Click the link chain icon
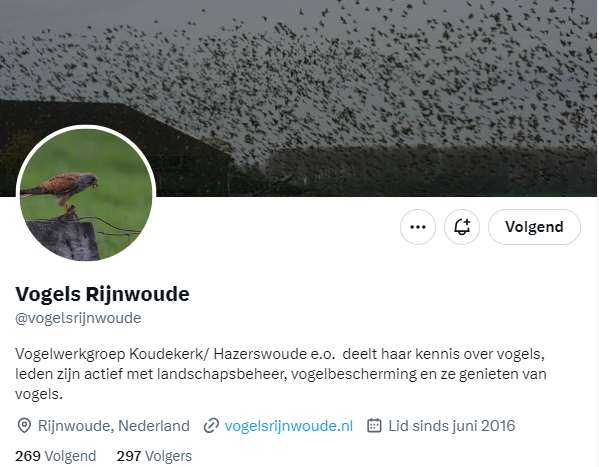The height and width of the screenshot is (467, 599). coord(211,426)
